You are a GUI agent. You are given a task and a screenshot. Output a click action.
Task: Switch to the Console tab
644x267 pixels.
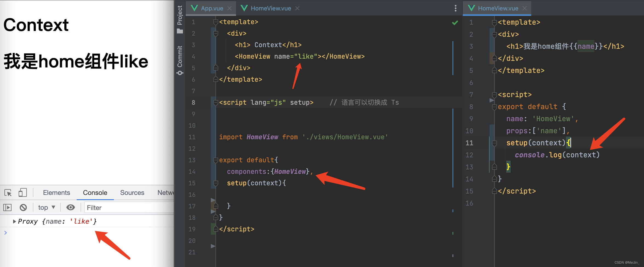click(x=95, y=193)
